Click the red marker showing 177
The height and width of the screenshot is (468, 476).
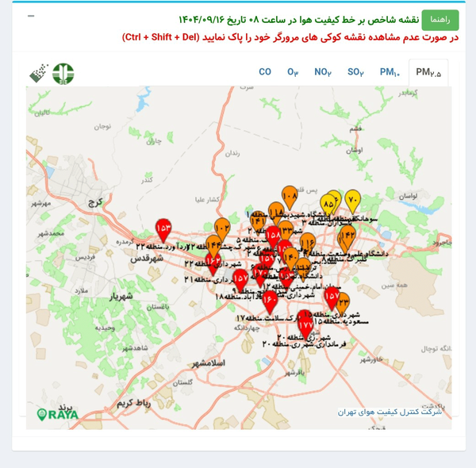click(305, 324)
